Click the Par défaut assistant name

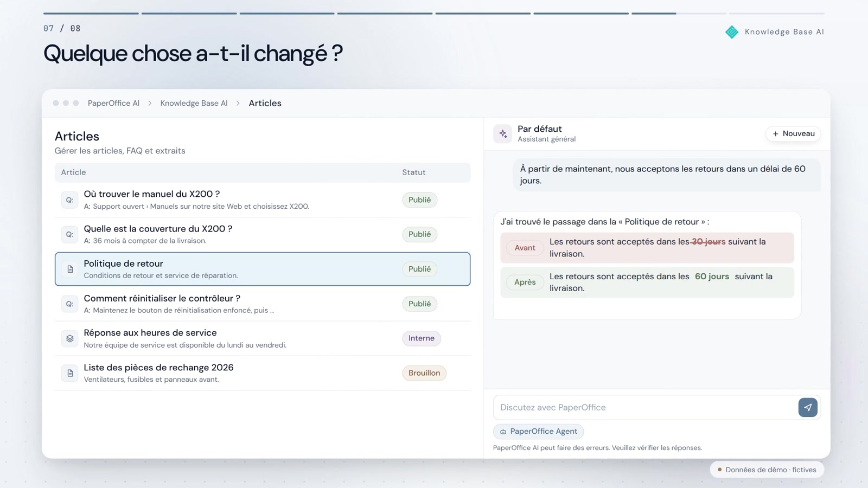click(539, 129)
